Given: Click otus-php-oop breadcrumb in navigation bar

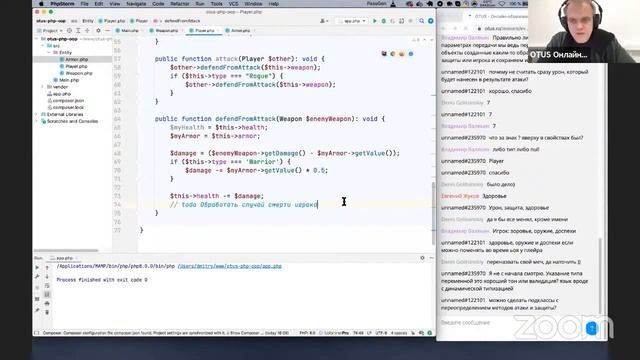Looking at the screenshot, I should tap(51, 21).
